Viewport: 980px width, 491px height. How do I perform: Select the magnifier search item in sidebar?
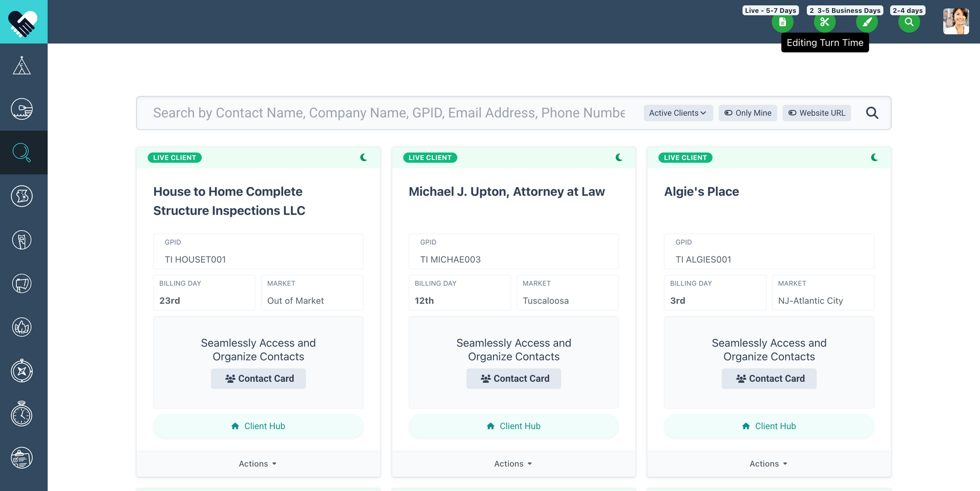(21, 153)
